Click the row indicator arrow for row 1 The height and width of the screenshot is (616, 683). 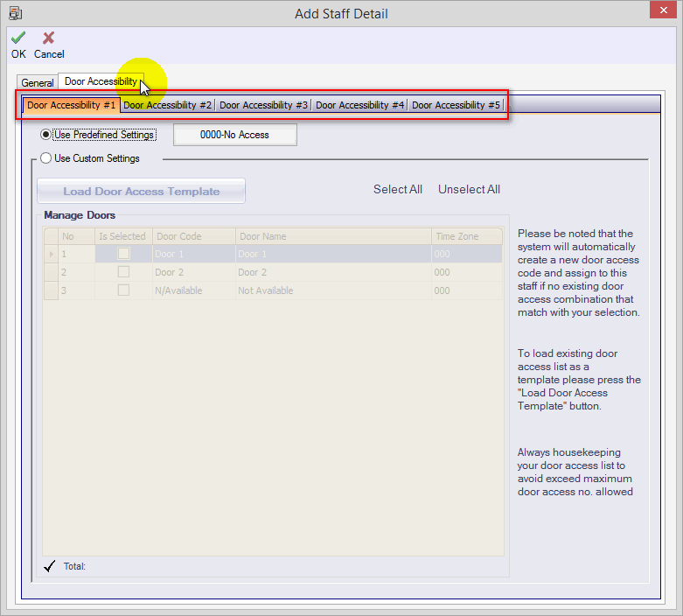pyautogui.click(x=51, y=254)
